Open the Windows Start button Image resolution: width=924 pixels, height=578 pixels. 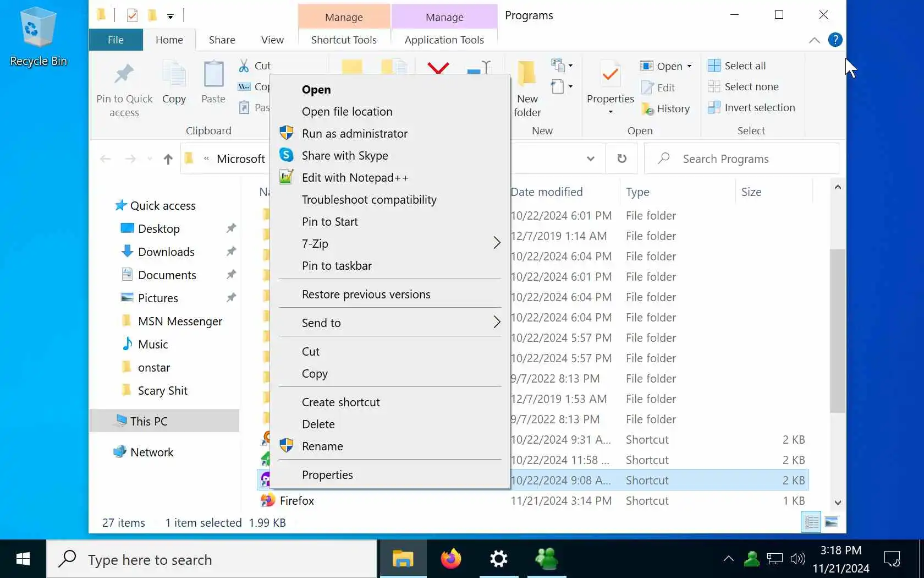[x=23, y=559]
